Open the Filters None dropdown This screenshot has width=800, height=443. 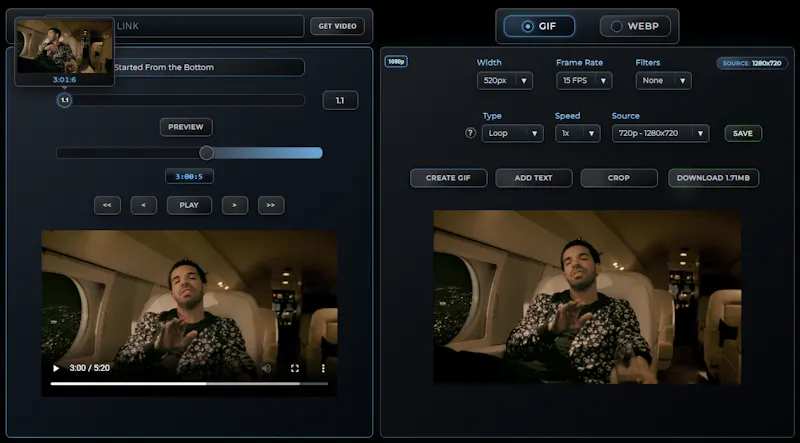(x=663, y=81)
